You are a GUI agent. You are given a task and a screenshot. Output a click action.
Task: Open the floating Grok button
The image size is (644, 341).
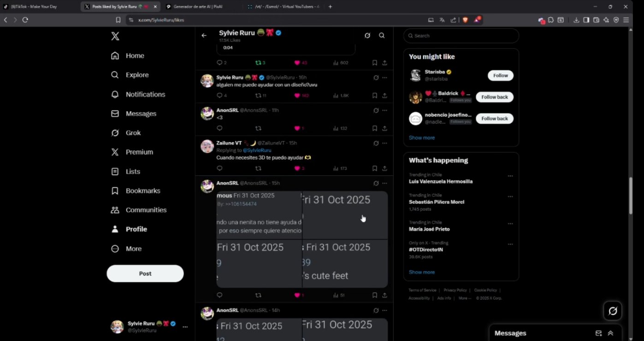tap(613, 311)
